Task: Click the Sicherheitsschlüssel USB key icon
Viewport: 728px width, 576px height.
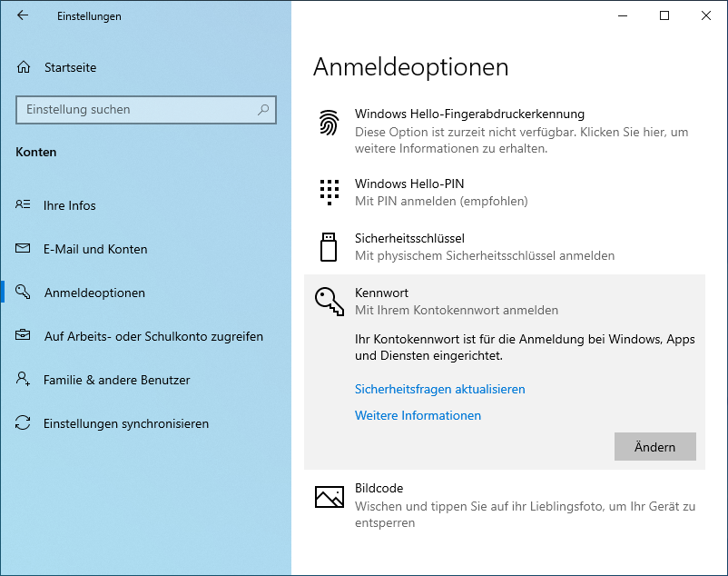Action: coord(329,246)
